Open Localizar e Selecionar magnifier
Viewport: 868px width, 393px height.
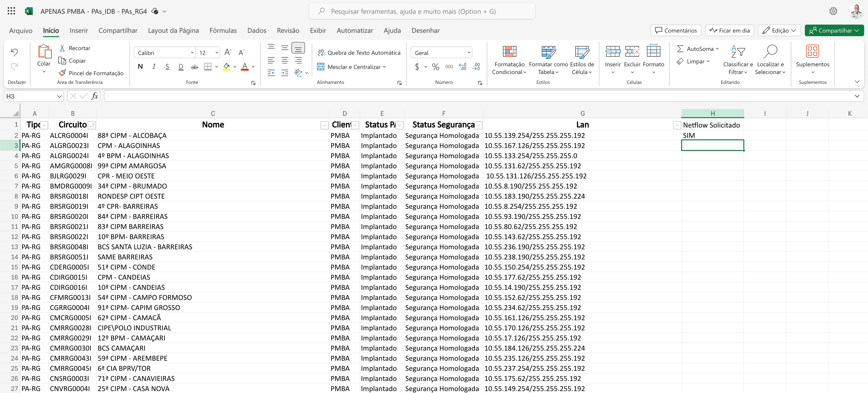coord(770,60)
